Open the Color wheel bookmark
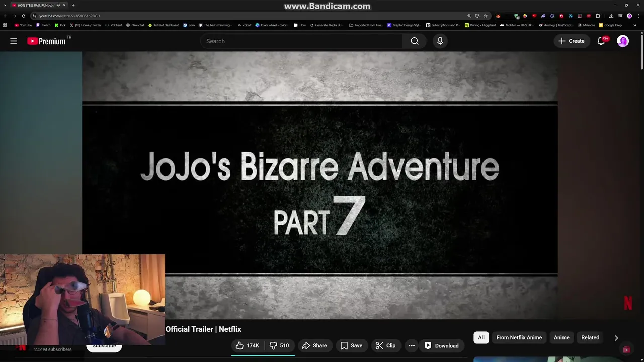The width and height of the screenshot is (644, 362). [272, 25]
